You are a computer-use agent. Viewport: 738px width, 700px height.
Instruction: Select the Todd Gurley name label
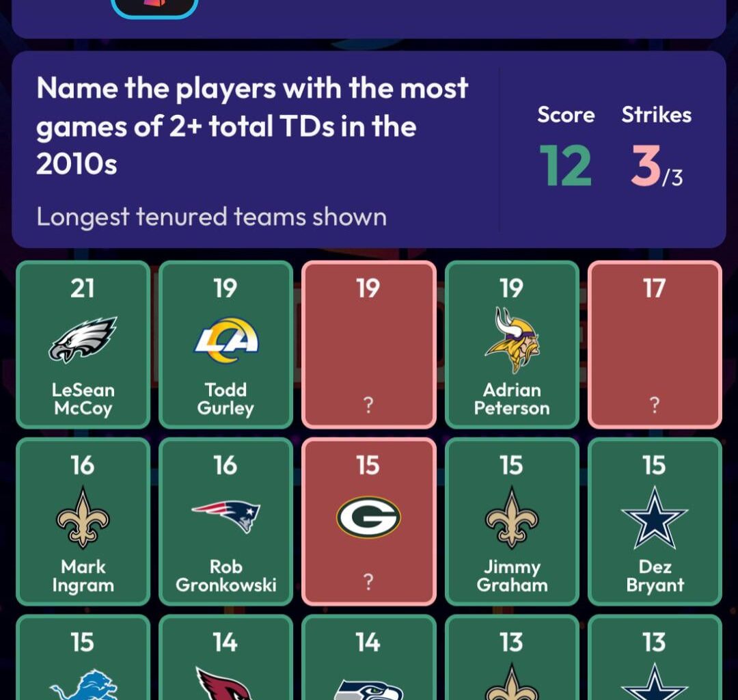tap(225, 399)
